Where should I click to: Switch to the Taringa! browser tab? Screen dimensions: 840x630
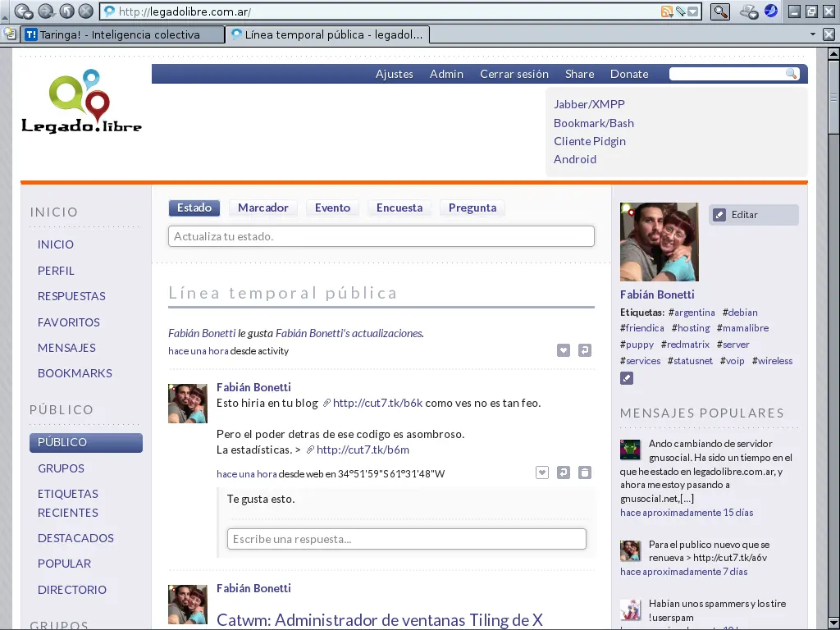[123, 34]
